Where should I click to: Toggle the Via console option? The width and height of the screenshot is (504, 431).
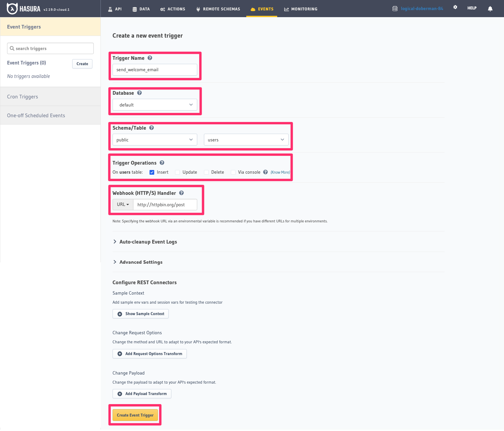(233, 172)
